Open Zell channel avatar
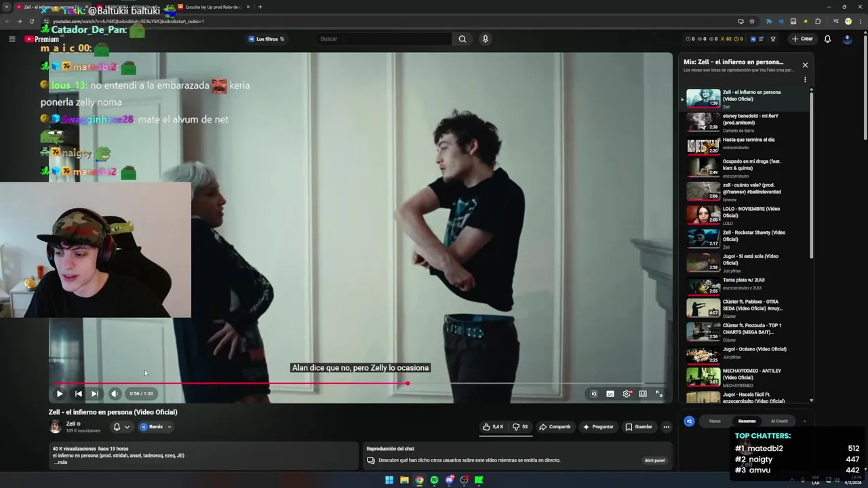 click(55, 427)
